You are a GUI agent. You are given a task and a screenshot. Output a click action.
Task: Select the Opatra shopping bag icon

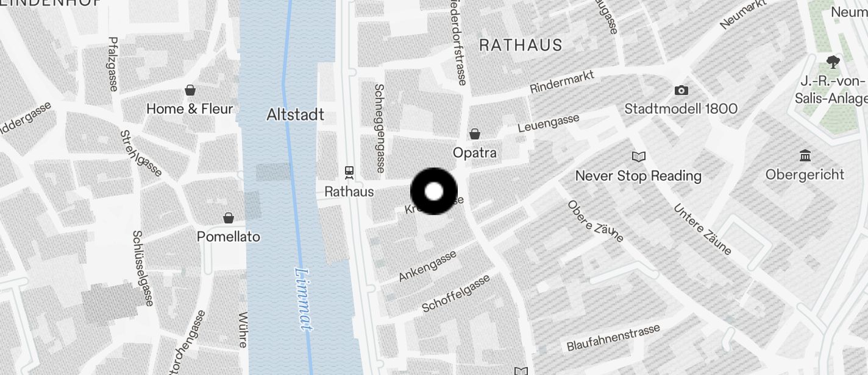475,134
